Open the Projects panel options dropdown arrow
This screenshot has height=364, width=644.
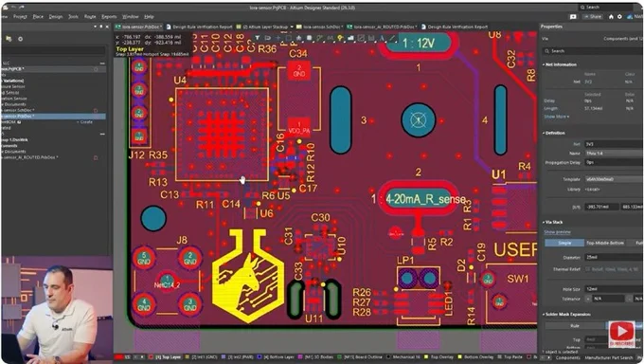point(96,27)
